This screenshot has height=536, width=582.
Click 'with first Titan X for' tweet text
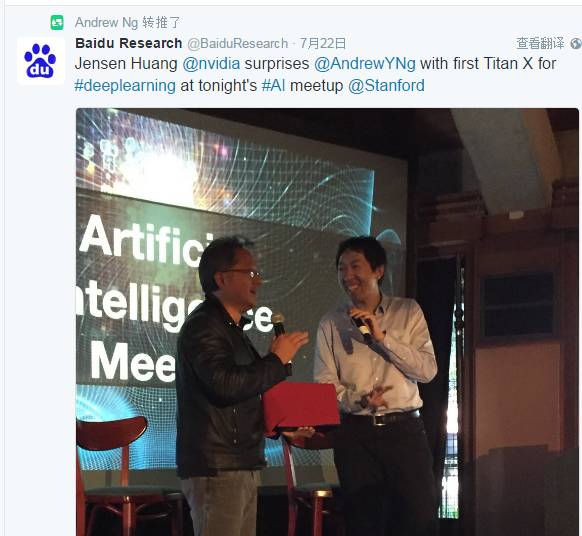pyautogui.click(x=488, y=64)
